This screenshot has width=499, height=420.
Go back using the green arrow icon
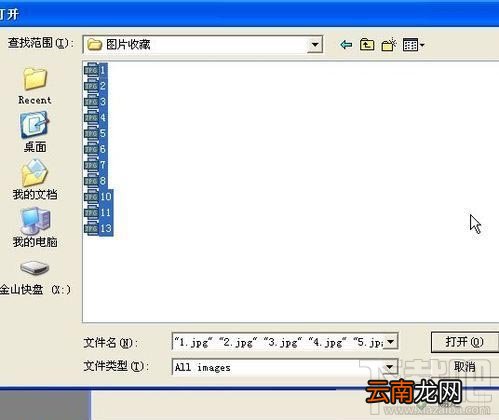pos(346,44)
